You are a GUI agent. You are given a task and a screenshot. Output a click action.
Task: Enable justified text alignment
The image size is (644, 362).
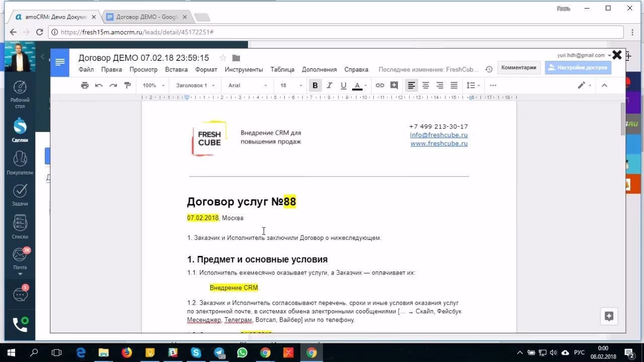pyautogui.click(x=454, y=85)
